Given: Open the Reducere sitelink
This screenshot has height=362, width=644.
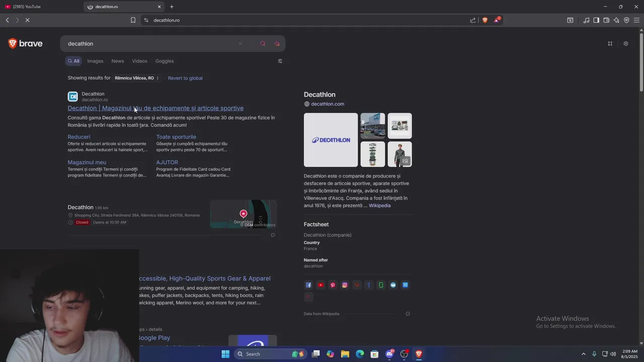Looking at the screenshot, I should 79,137.
